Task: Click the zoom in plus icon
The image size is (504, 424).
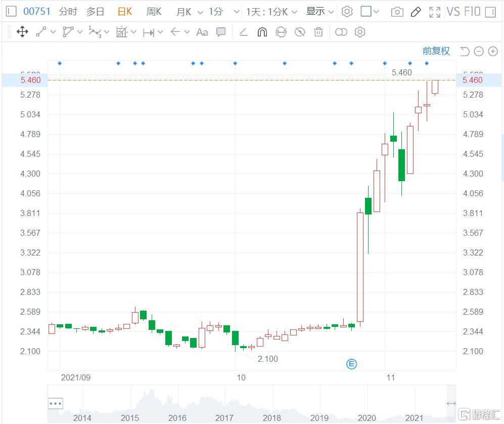Action: [x=492, y=51]
